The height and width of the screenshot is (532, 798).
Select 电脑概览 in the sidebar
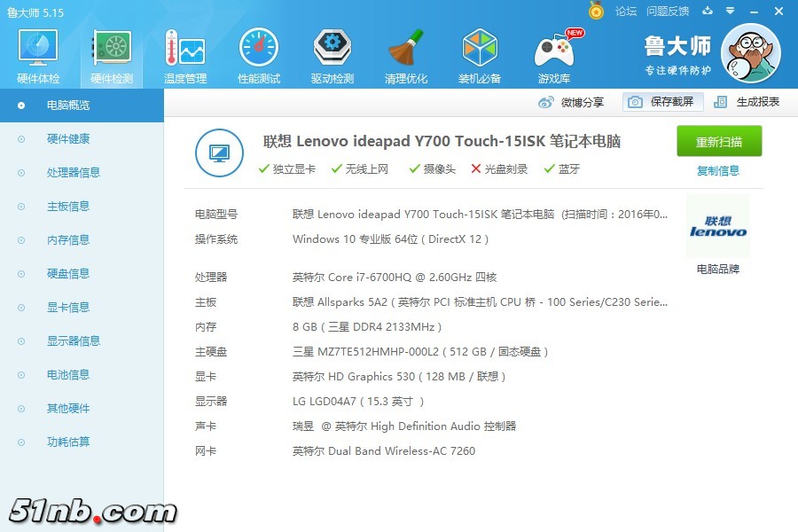coord(82,106)
